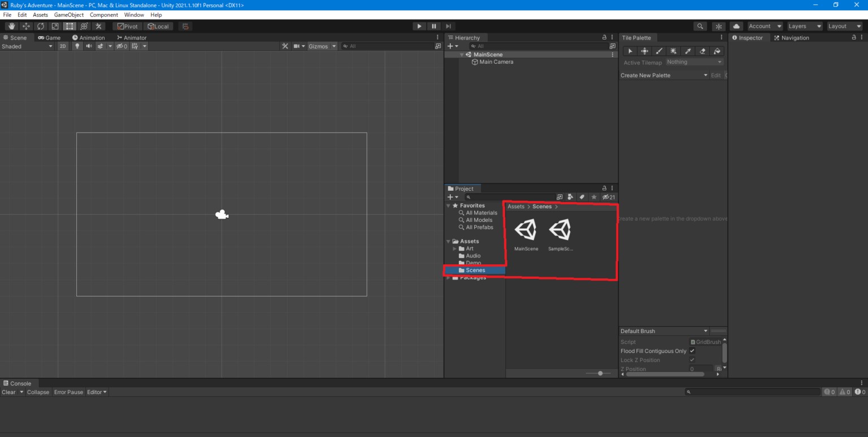
Task: Toggle Flood Fill Contiguous Only checkbox
Action: click(692, 351)
